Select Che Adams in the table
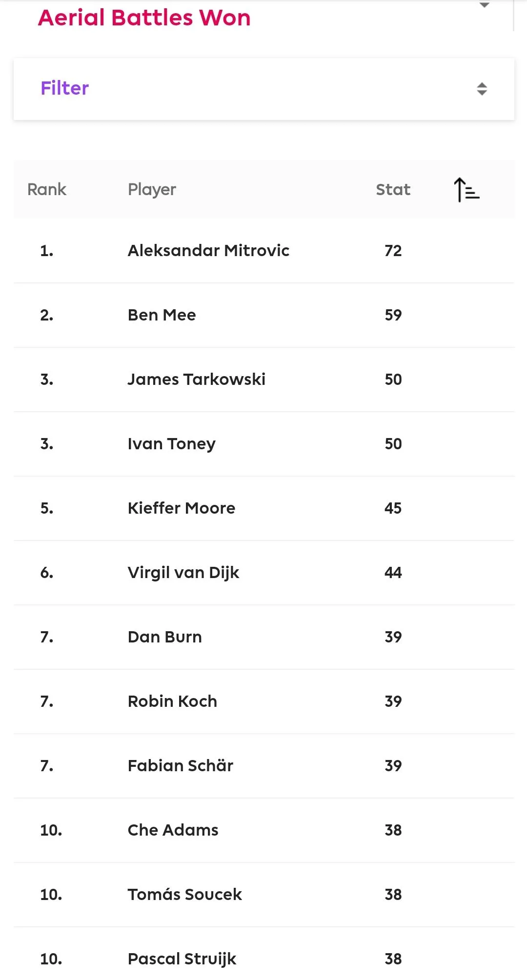Image resolution: width=527 pixels, height=980 pixels. (173, 830)
